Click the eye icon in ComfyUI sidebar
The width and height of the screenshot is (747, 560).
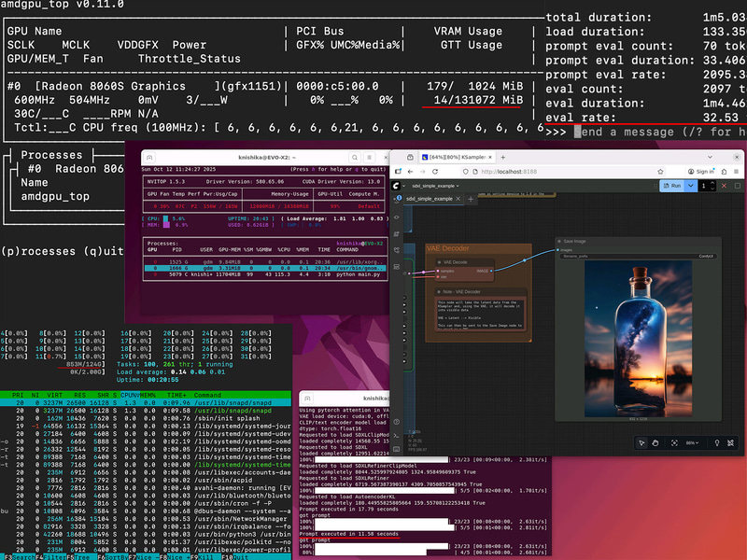(x=396, y=217)
